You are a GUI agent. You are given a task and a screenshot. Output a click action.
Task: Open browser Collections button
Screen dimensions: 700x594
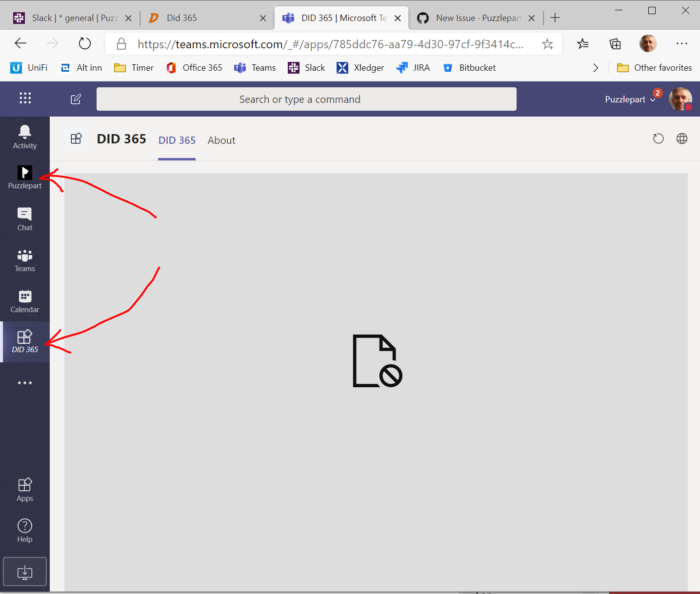615,44
